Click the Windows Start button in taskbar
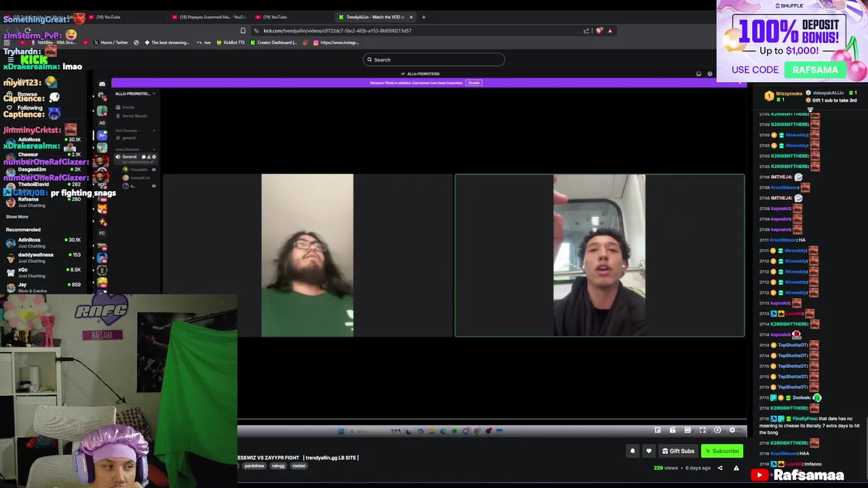 coord(341,431)
